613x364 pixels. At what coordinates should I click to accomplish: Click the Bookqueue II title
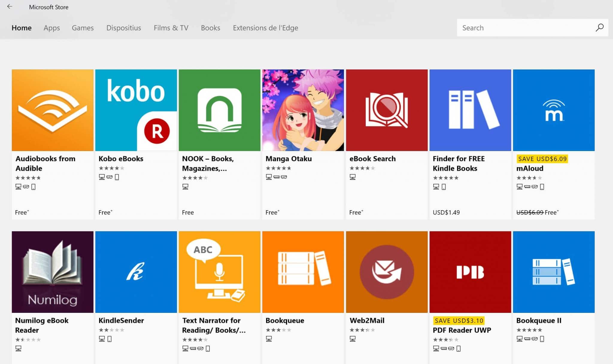tap(539, 320)
